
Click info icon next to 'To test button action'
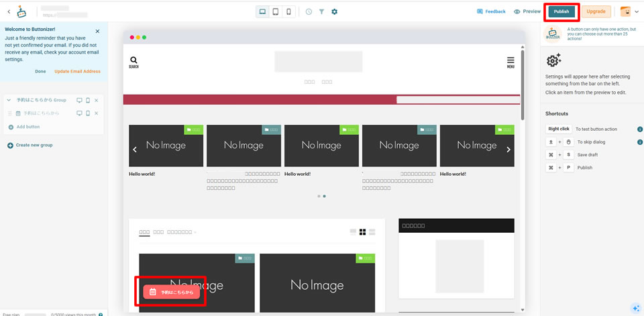pos(639,129)
